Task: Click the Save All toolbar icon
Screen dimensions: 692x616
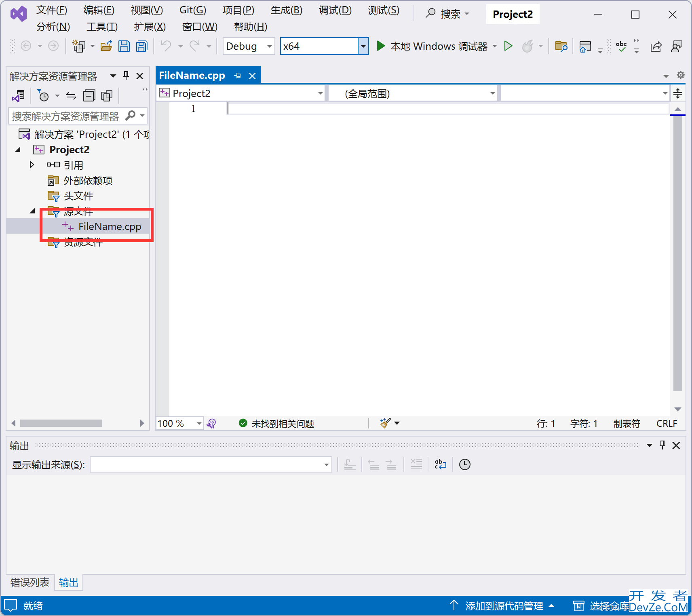Action: click(141, 46)
